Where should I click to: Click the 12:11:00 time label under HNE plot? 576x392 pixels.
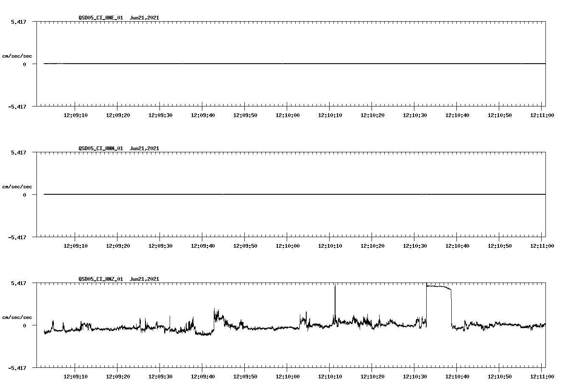pyautogui.click(x=542, y=115)
